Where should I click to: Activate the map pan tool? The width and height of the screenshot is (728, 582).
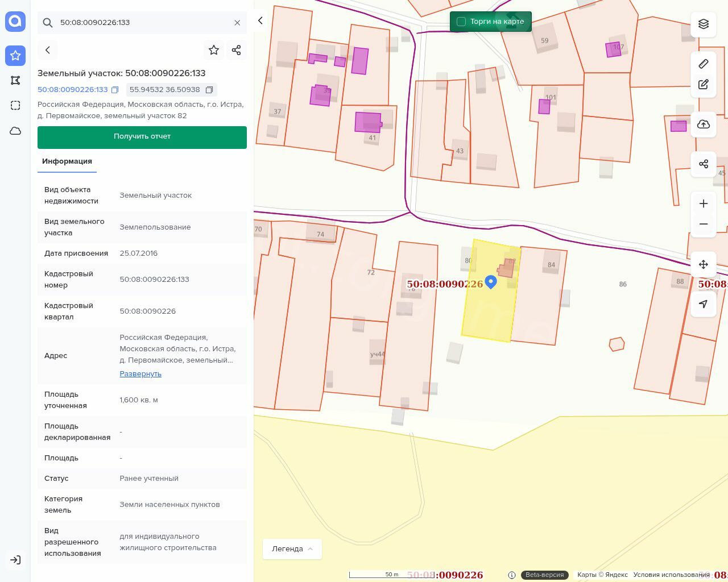coord(704,264)
